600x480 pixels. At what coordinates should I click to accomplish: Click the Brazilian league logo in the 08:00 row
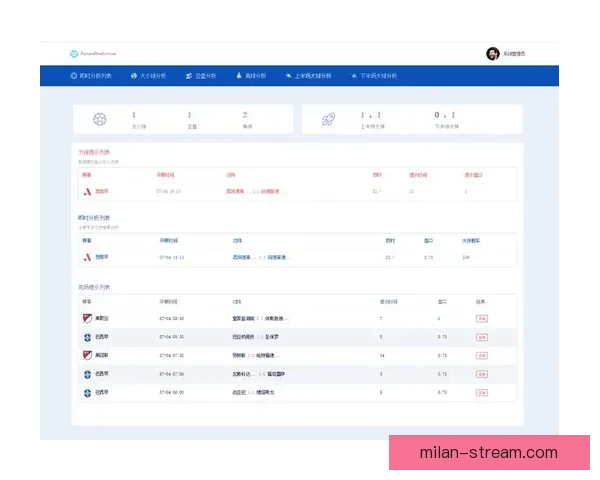[87, 337]
